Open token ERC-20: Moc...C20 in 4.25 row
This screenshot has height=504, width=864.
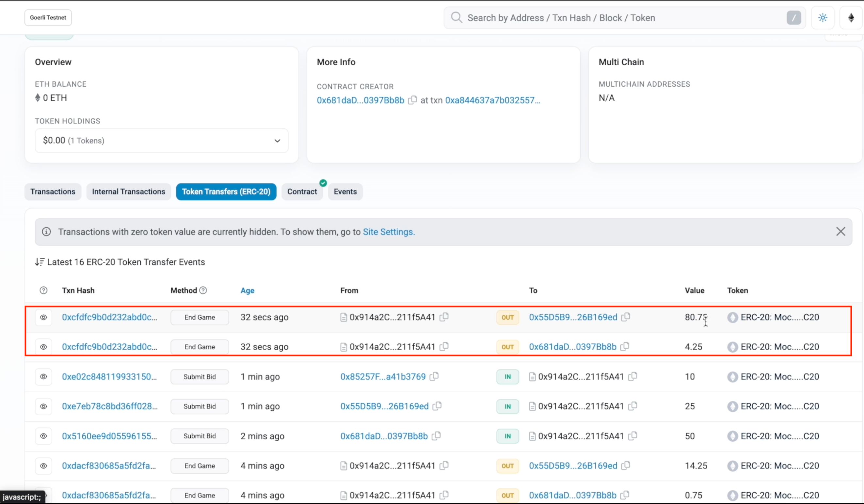(779, 347)
